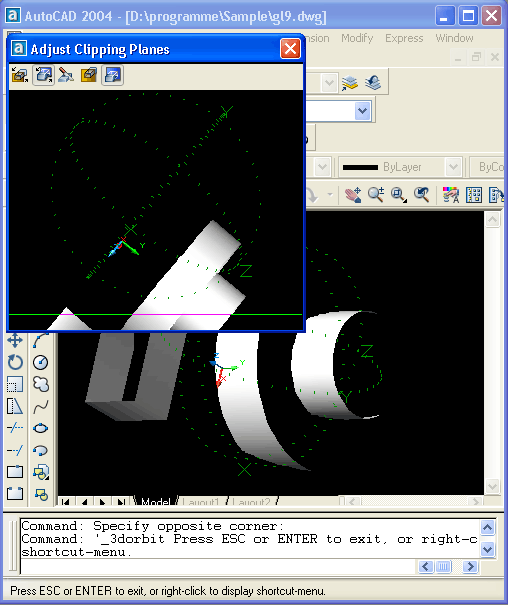Select the Stretch tool
508x605 pixels.
pos(15,406)
